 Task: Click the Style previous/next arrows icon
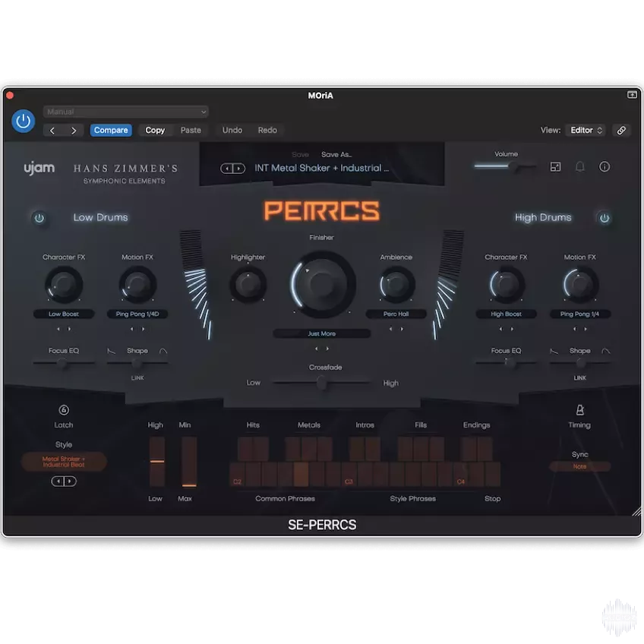point(64,481)
